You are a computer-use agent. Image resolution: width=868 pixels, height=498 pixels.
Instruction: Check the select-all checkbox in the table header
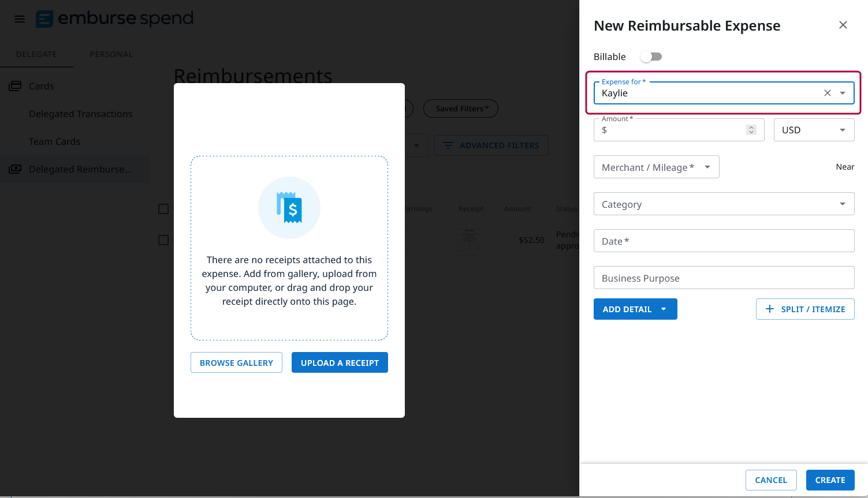(x=163, y=209)
